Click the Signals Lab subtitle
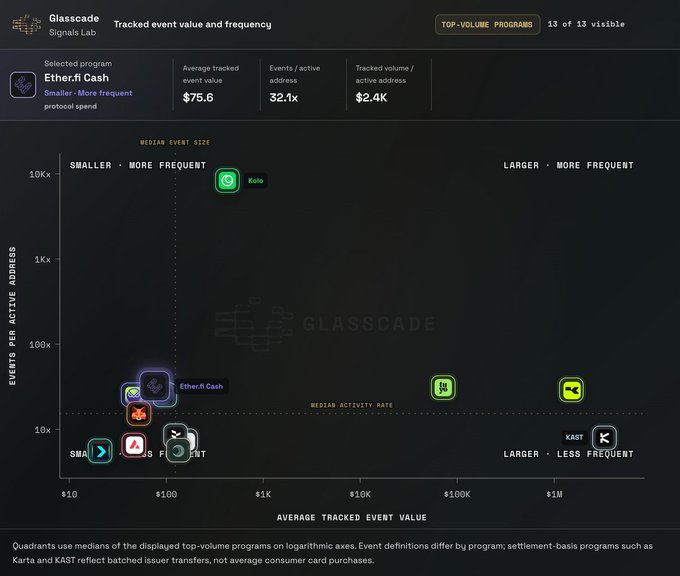This screenshot has height=576, width=680. pos(72,33)
